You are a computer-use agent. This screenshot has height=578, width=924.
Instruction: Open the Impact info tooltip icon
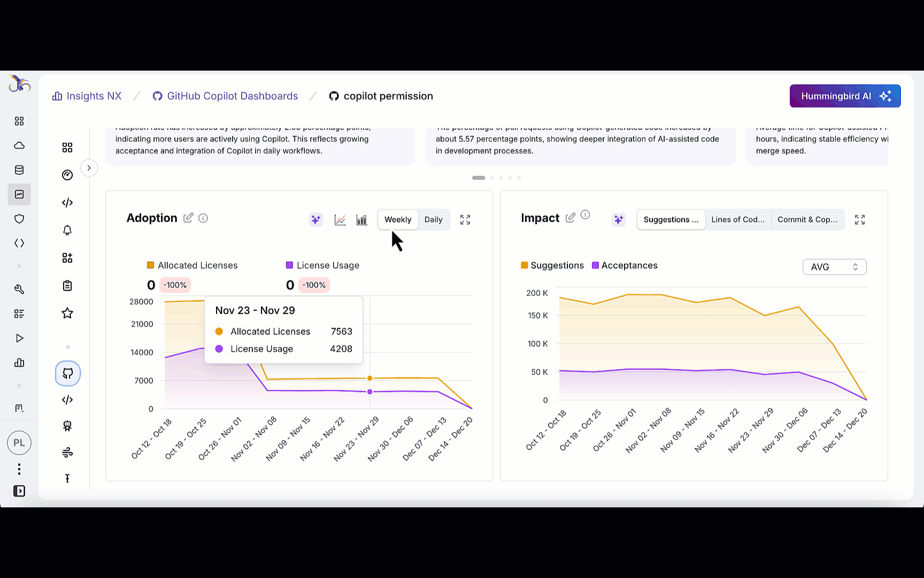pos(586,215)
